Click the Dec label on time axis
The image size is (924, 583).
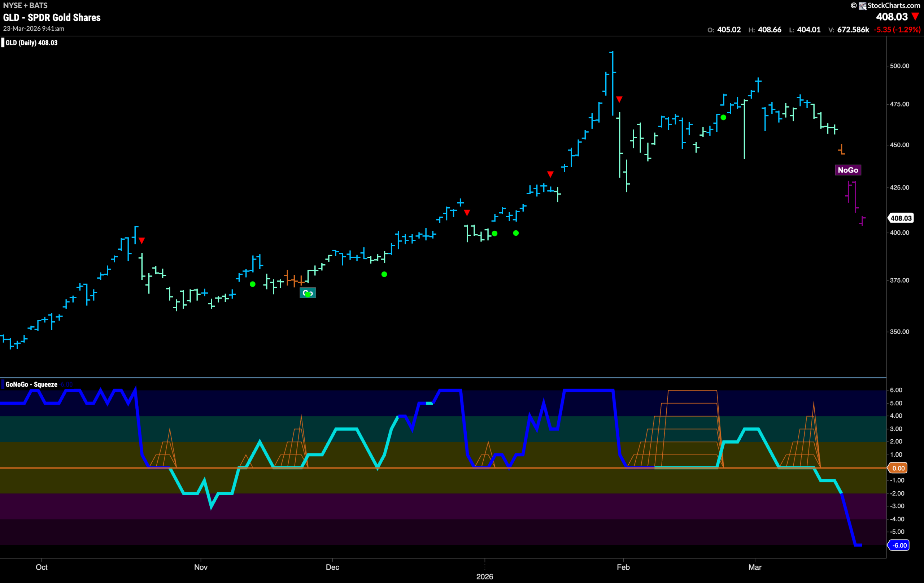point(332,567)
